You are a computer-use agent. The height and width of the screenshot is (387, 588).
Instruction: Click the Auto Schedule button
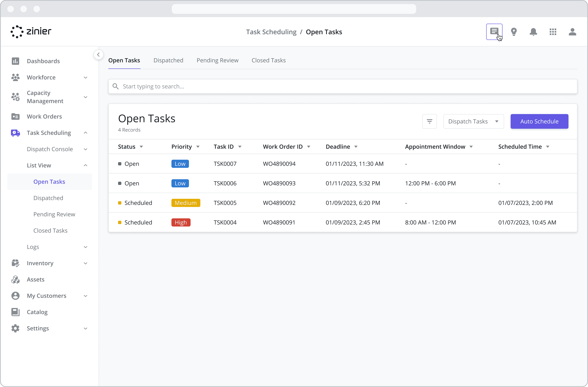[539, 121]
